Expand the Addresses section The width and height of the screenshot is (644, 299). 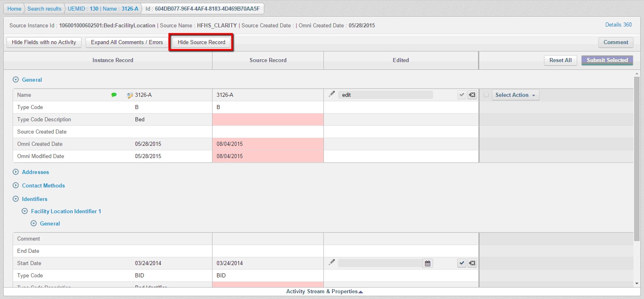point(16,172)
